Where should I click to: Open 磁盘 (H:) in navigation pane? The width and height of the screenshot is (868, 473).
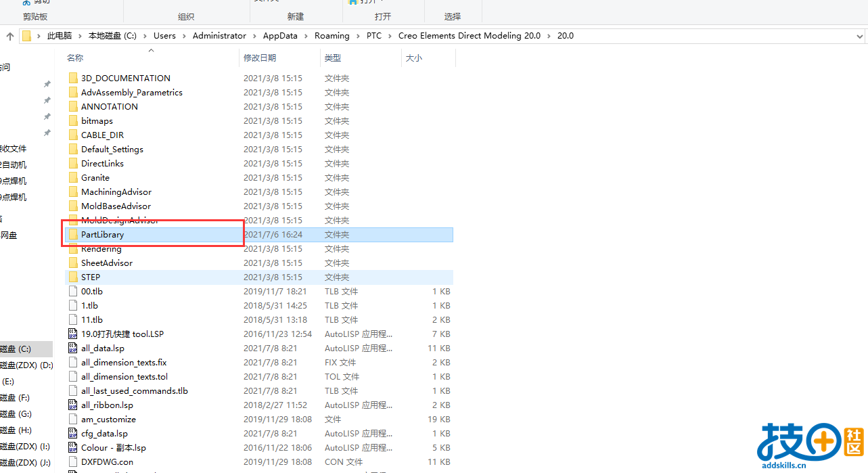coord(16,430)
